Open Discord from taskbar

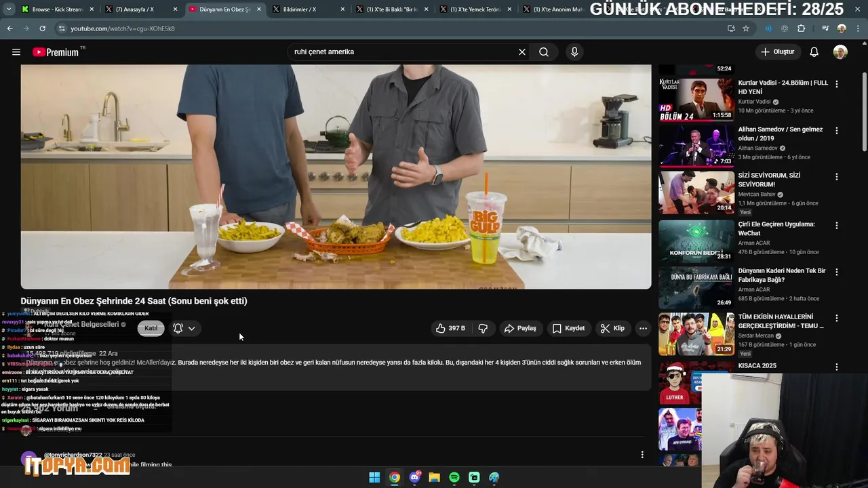pos(414,477)
